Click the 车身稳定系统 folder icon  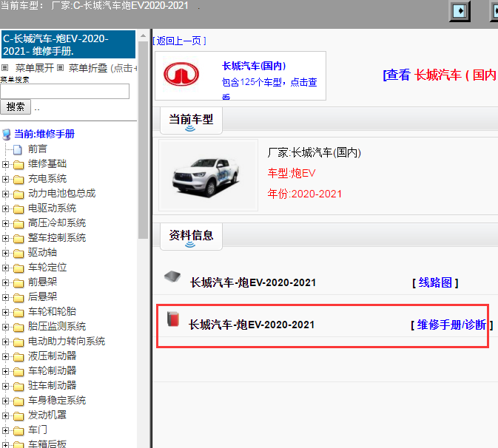point(18,401)
